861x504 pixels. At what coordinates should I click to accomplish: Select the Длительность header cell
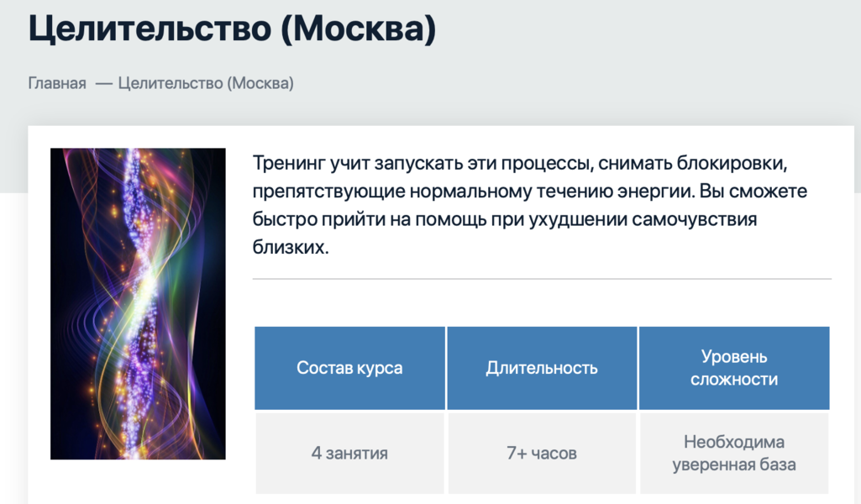click(x=542, y=368)
